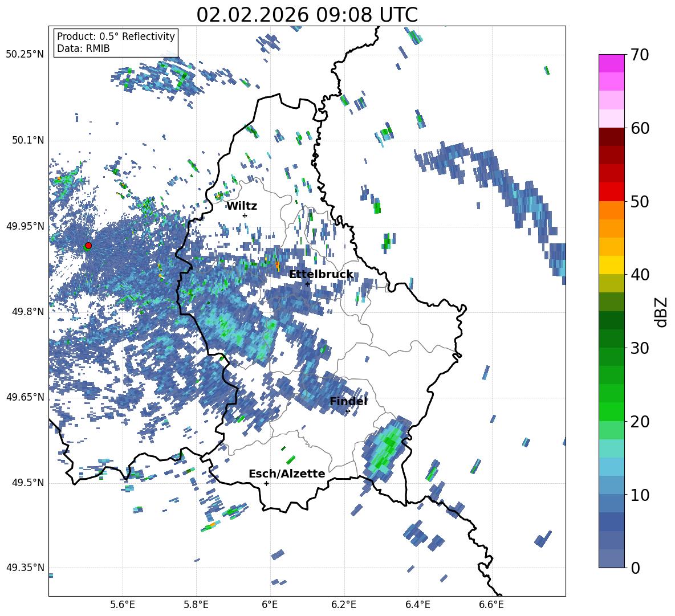The width and height of the screenshot is (675, 616).
Task: Click the title 02.02.2026 09:08 UTC
Action: pyautogui.click(x=307, y=15)
